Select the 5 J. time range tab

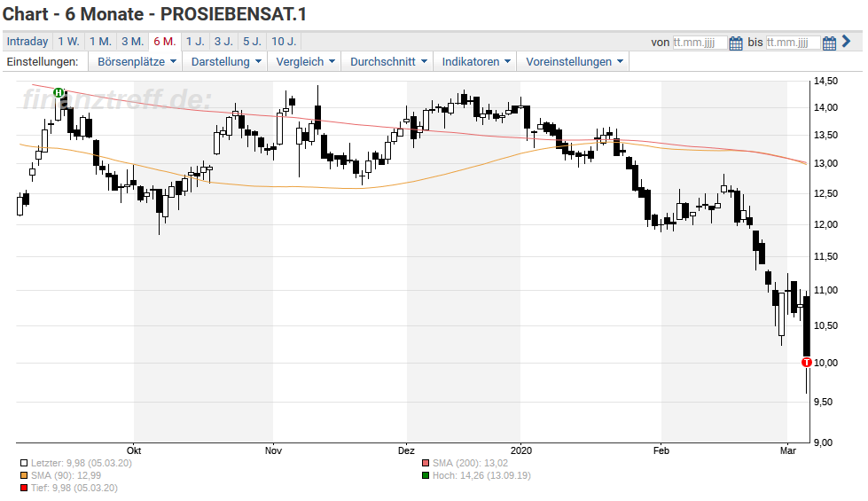(x=253, y=42)
